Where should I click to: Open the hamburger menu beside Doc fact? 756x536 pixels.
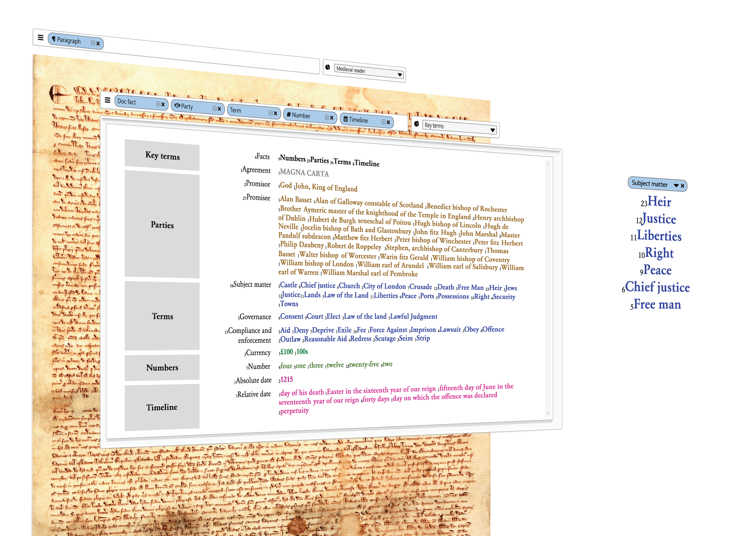108,100
